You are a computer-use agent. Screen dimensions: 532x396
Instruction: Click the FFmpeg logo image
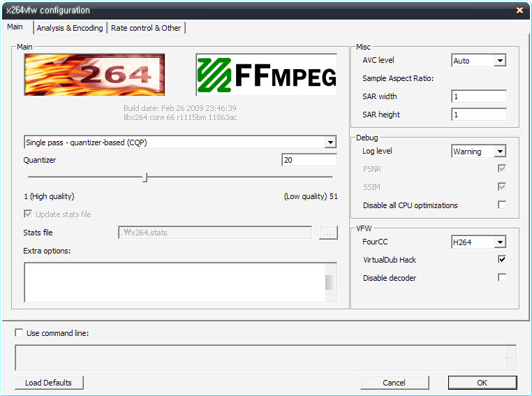pyautogui.click(x=266, y=75)
